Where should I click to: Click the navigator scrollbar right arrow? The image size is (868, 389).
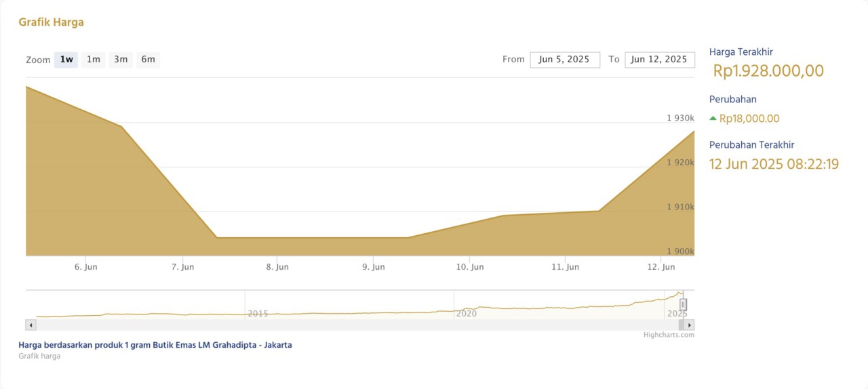click(x=690, y=325)
